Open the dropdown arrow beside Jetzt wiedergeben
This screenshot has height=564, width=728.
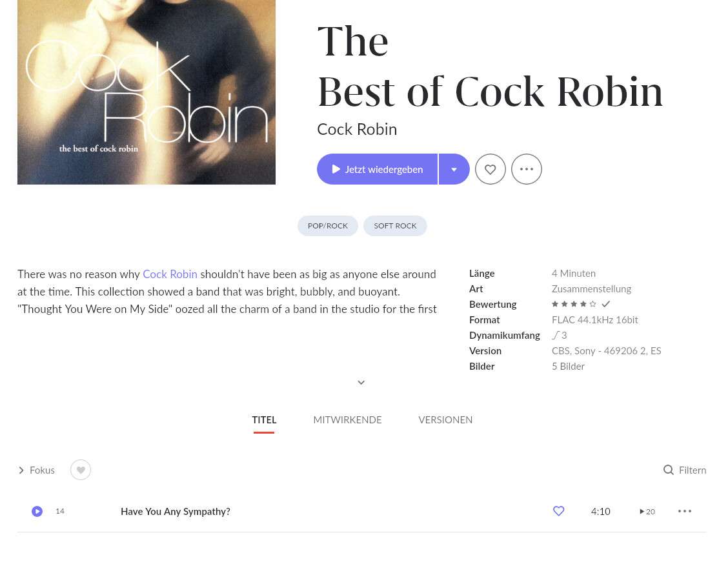(x=454, y=169)
